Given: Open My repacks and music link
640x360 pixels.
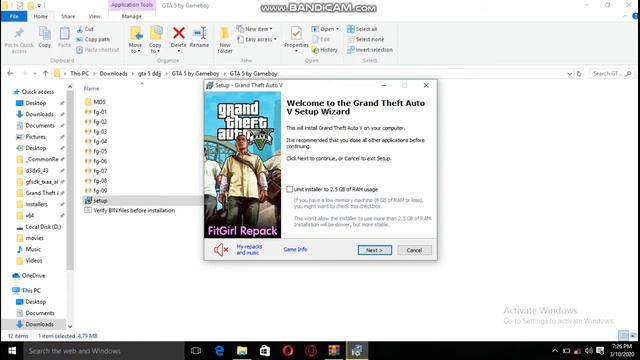Looking at the screenshot, I should [x=249, y=250].
